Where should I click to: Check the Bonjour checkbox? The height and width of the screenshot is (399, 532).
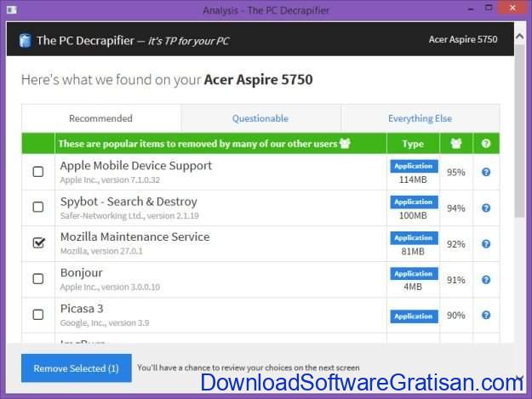click(38, 279)
